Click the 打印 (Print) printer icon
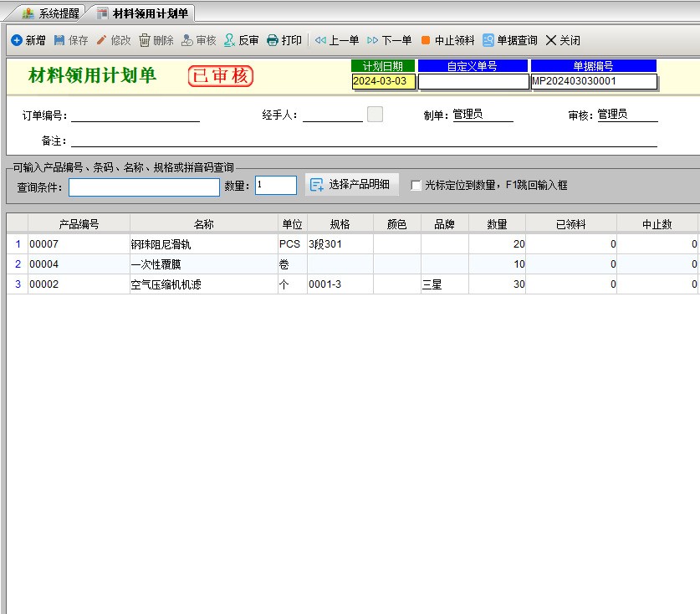 click(x=273, y=40)
